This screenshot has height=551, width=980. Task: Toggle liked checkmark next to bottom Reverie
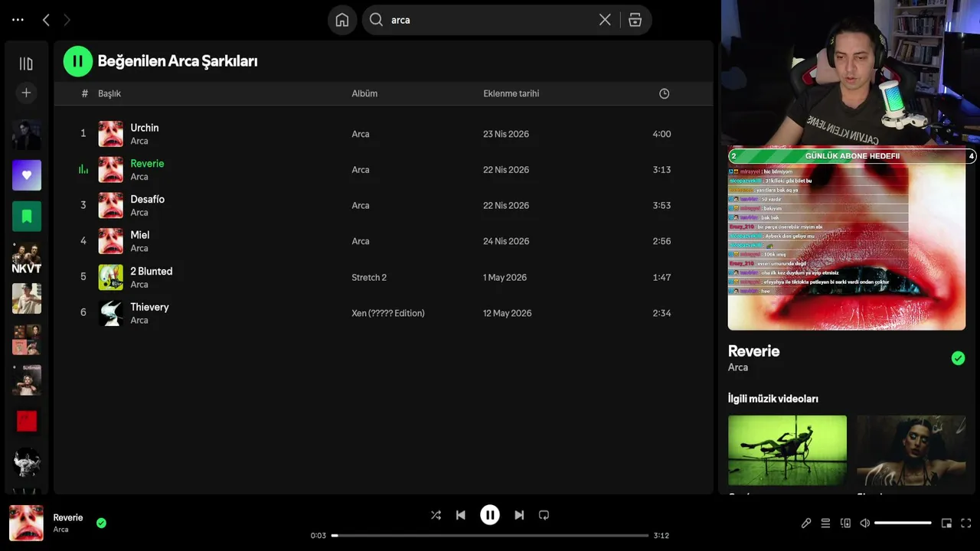coord(101,523)
